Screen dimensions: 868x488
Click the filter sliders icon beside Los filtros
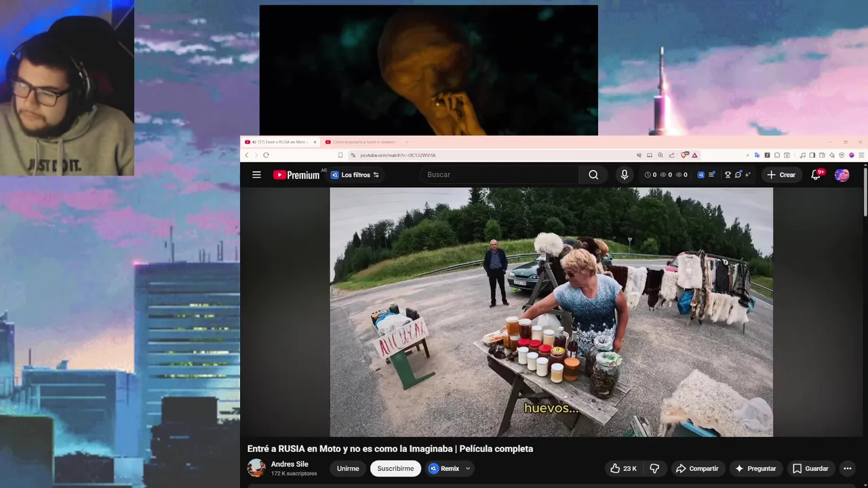point(376,175)
